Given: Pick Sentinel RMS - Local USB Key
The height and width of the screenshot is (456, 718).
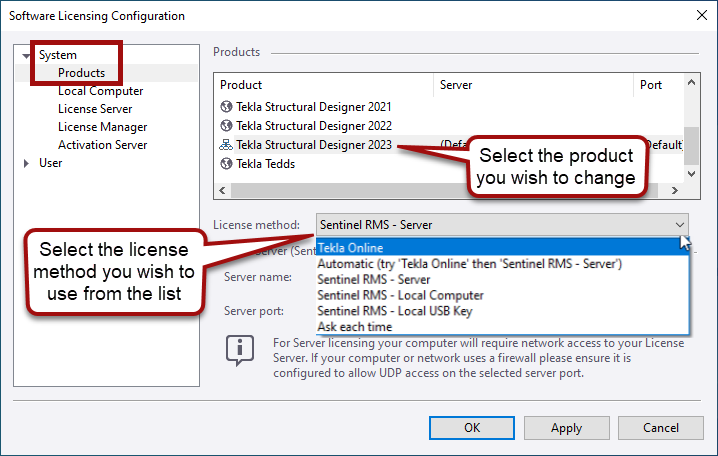Looking at the screenshot, I should (x=502, y=311).
